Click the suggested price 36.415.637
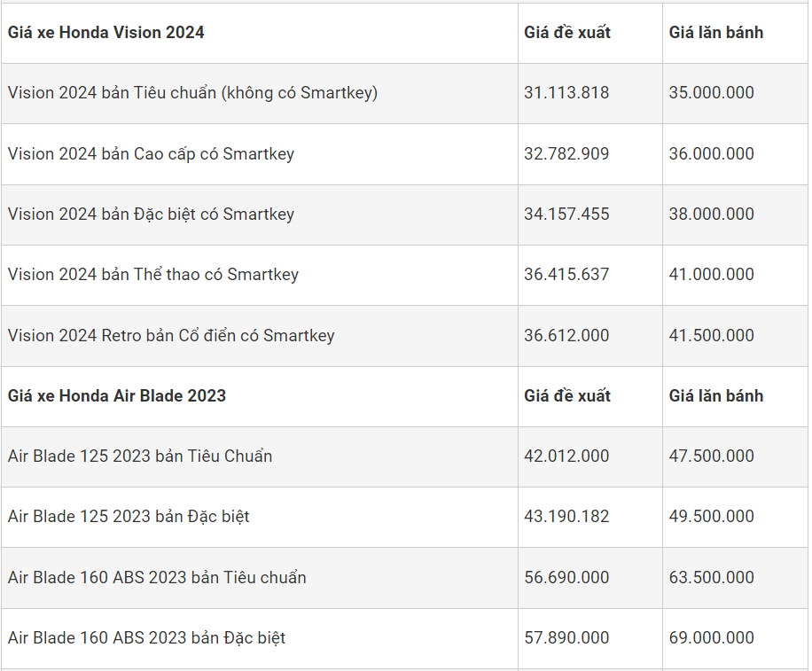812x671 pixels. 566,275
